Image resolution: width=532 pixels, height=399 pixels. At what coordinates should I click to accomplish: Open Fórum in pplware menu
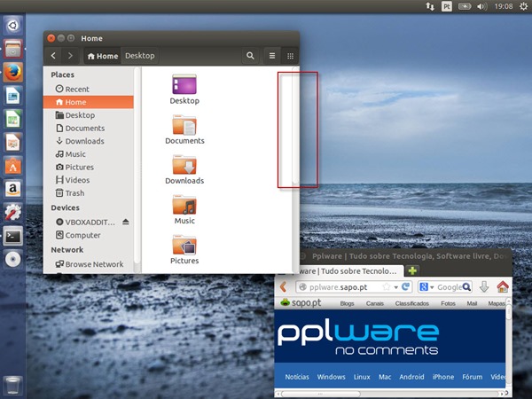[x=473, y=377]
